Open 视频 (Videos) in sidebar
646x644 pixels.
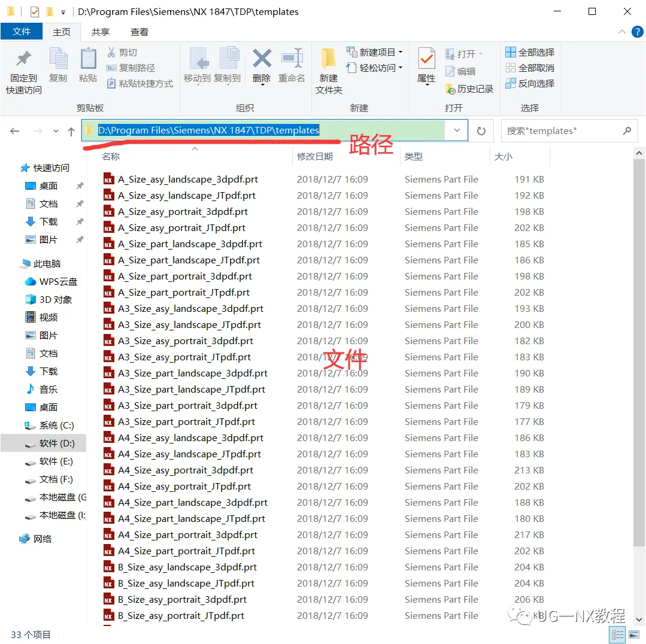pyautogui.click(x=42, y=317)
